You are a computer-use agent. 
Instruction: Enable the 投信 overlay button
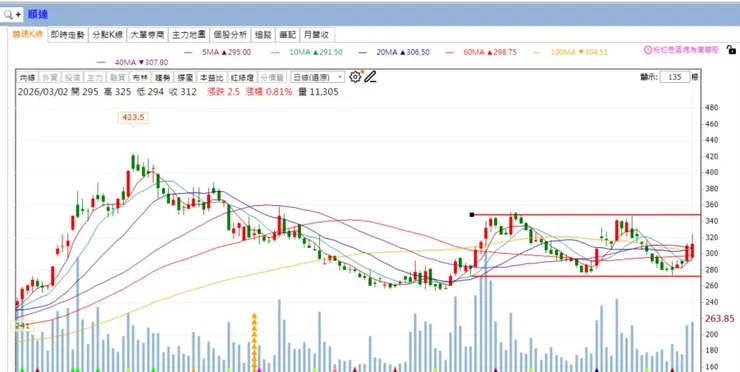(x=72, y=77)
